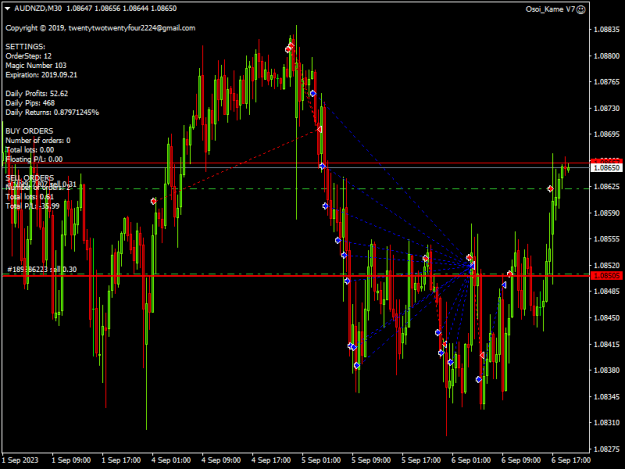Click the 6 Sep 17:00 time axis label
The width and height of the screenshot is (625, 469).
[571, 460]
